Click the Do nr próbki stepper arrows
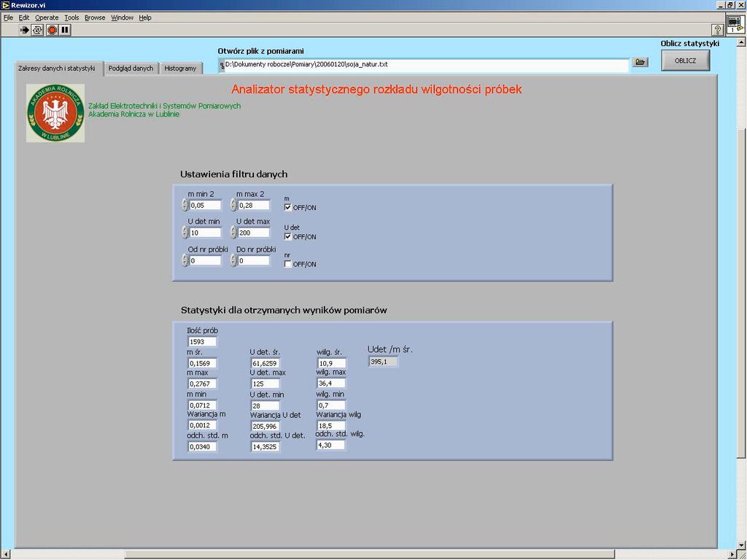747x560 pixels. pyautogui.click(x=233, y=260)
